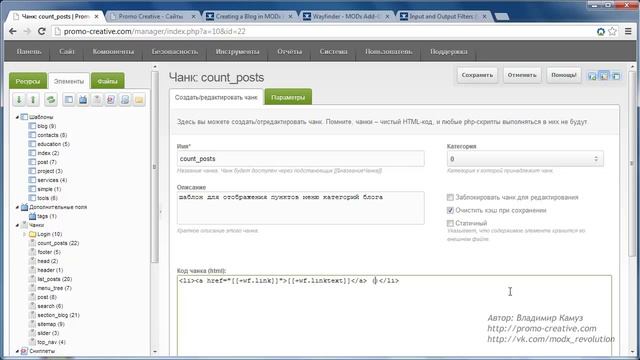Click the Помощь! button
This screenshot has height=360, width=640.
click(x=564, y=75)
